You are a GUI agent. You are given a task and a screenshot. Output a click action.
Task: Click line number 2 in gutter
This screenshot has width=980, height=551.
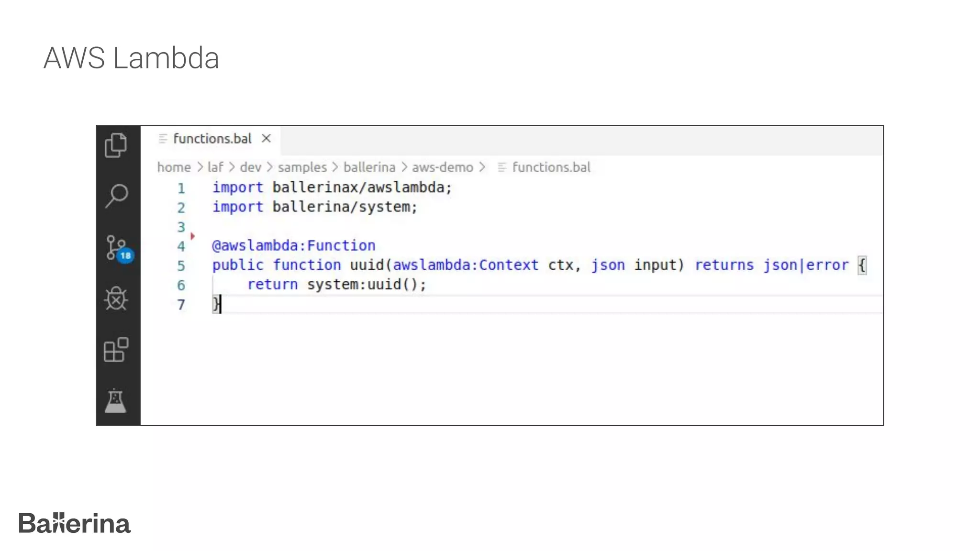click(x=181, y=208)
